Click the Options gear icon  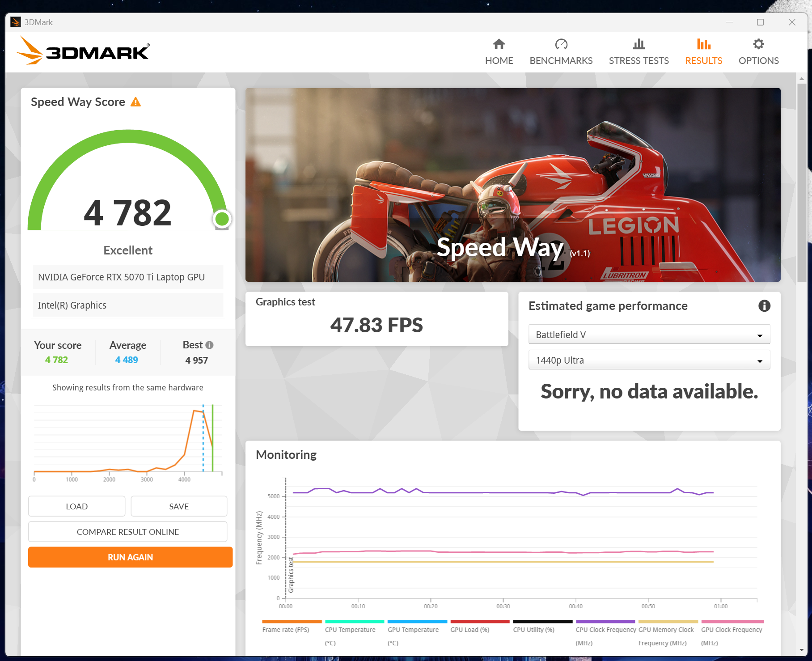[x=758, y=44]
